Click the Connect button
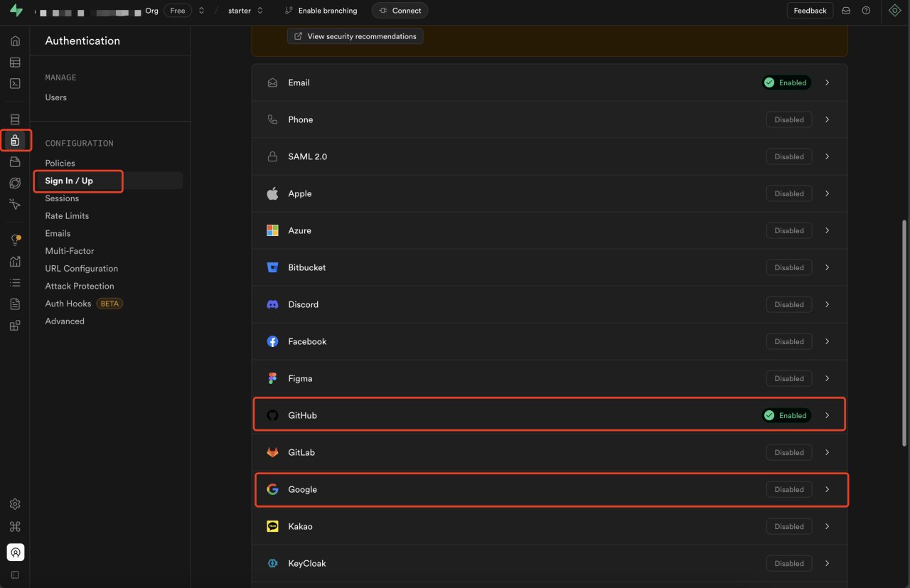The height and width of the screenshot is (588, 910). [x=400, y=11]
